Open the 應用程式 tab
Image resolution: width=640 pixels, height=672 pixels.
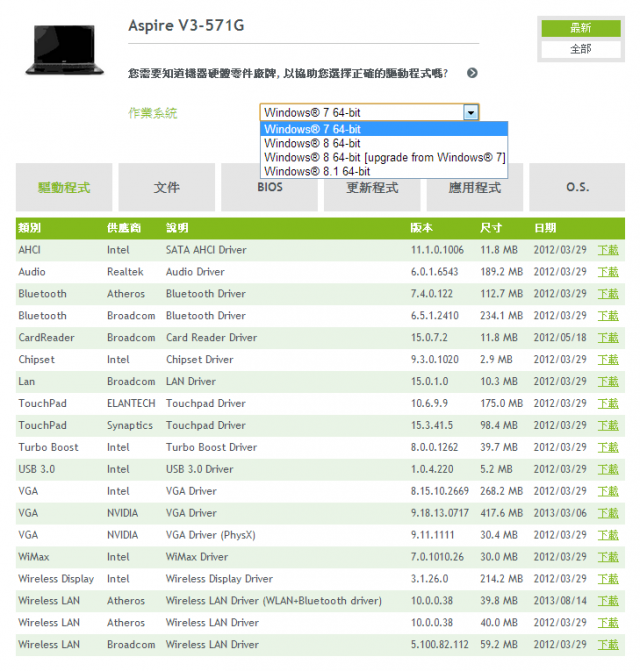click(475, 187)
